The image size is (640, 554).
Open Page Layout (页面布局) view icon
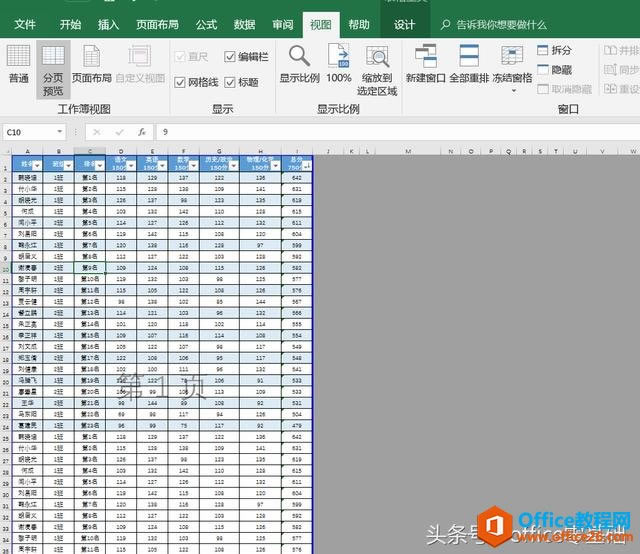(x=91, y=64)
